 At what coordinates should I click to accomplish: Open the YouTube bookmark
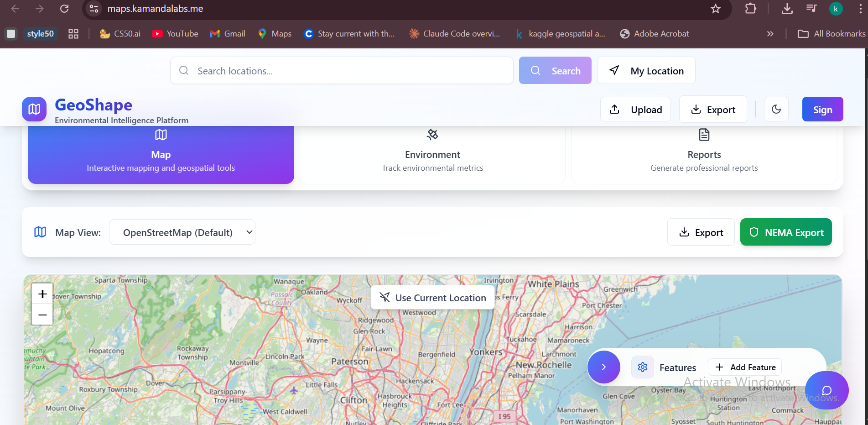point(175,34)
